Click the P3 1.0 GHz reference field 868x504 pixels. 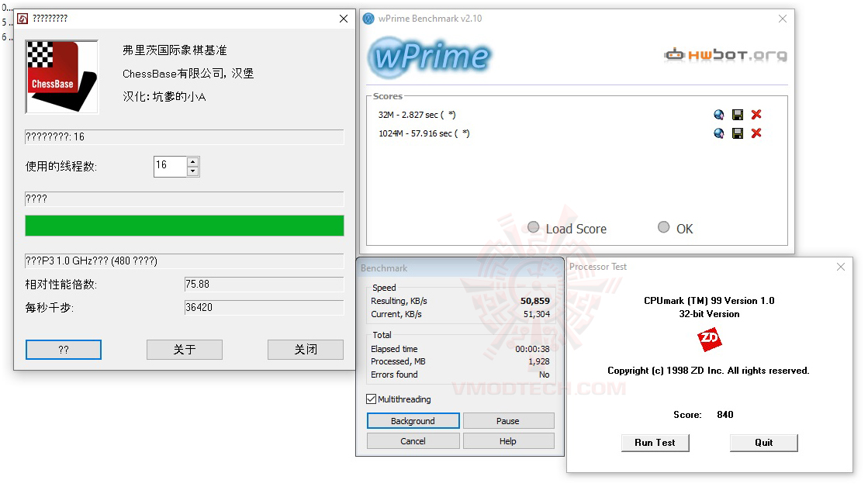point(185,261)
